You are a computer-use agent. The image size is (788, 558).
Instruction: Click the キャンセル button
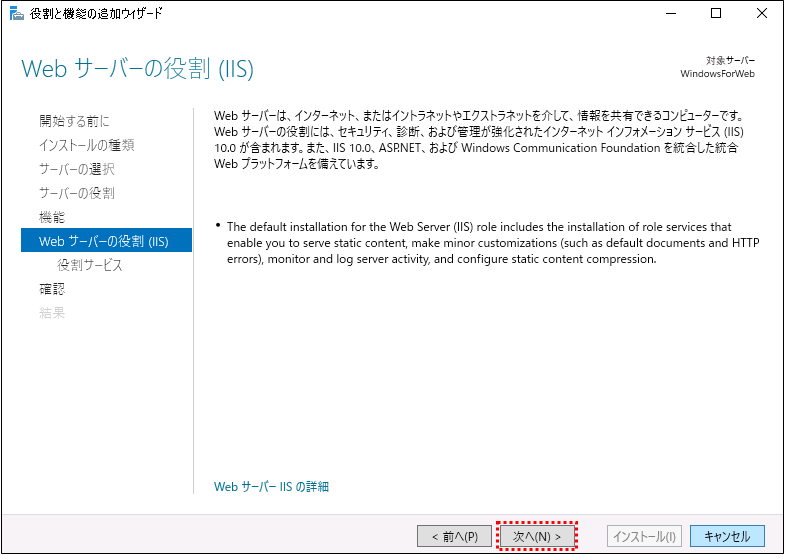(x=727, y=537)
